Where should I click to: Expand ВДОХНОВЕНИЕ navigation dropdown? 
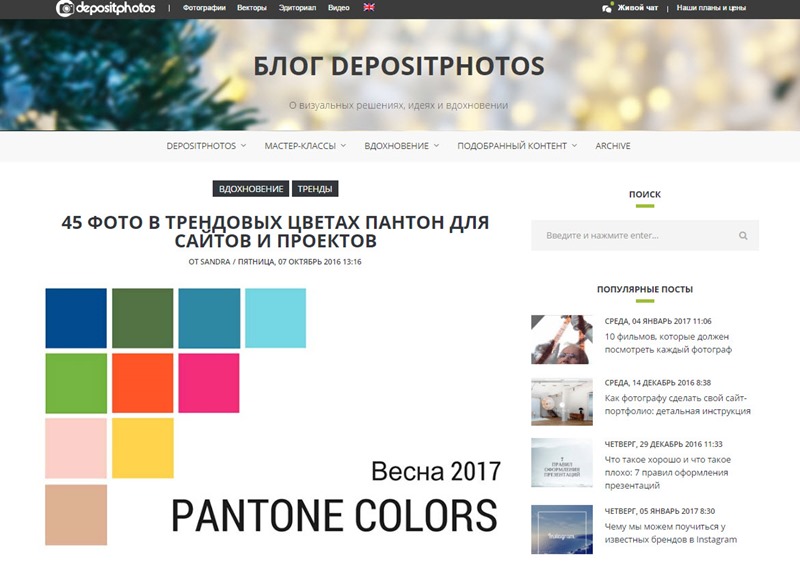pyautogui.click(x=402, y=146)
